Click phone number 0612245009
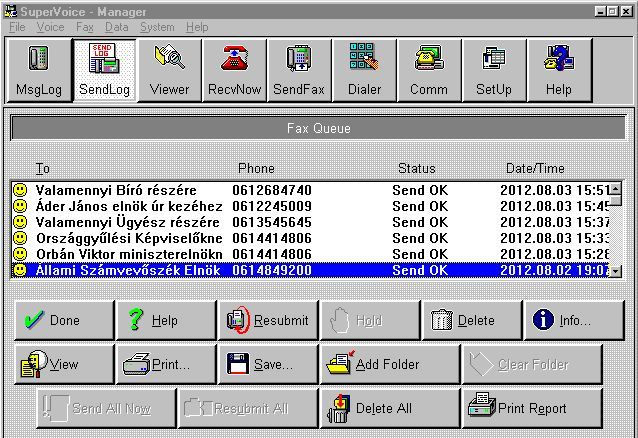This screenshot has height=438, width=638. 272,206
